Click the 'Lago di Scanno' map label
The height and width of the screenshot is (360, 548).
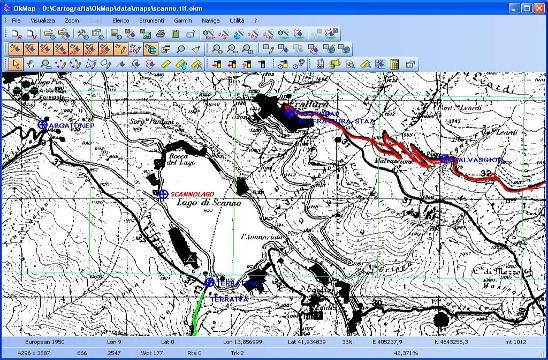(x=209, y=202)
